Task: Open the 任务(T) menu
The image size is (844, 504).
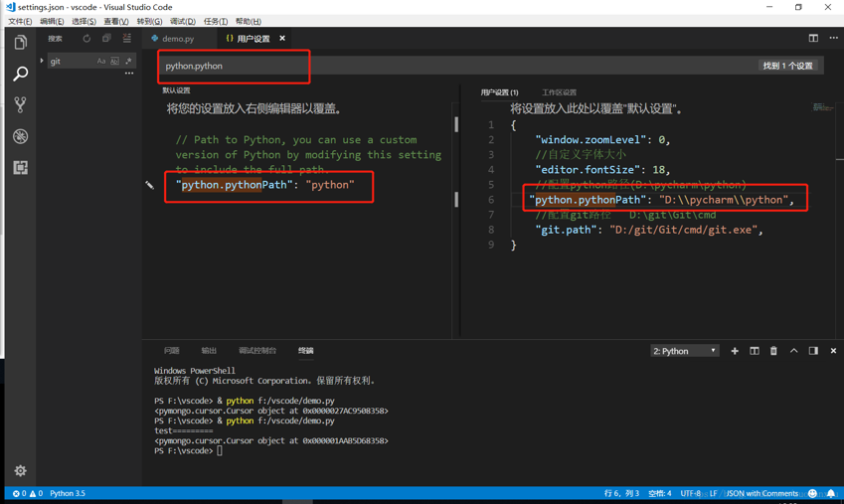Action: coord(216,21)
